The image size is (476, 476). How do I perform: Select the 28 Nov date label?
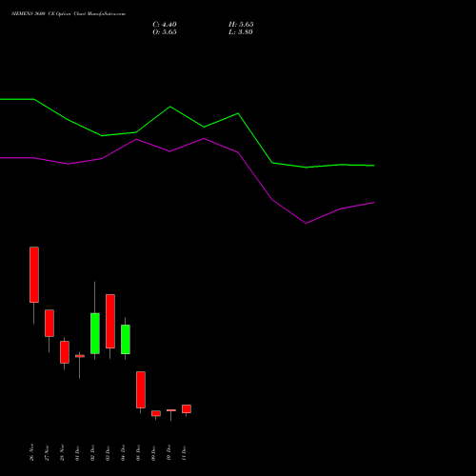tap(62, 452)
